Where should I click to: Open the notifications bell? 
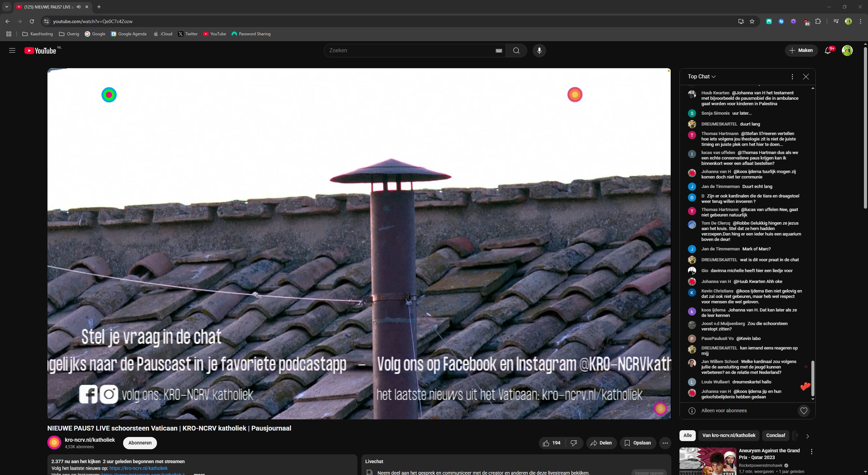coord(828,51)
